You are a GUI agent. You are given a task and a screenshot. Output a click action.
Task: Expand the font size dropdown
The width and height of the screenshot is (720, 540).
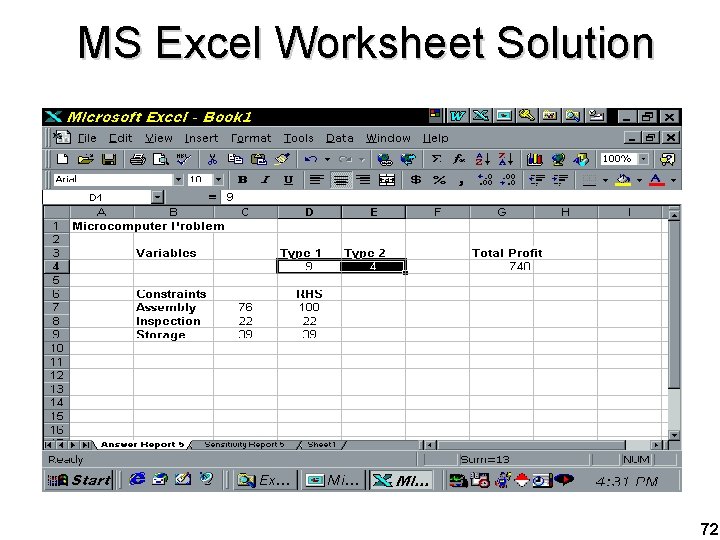(x=219, y=180)
